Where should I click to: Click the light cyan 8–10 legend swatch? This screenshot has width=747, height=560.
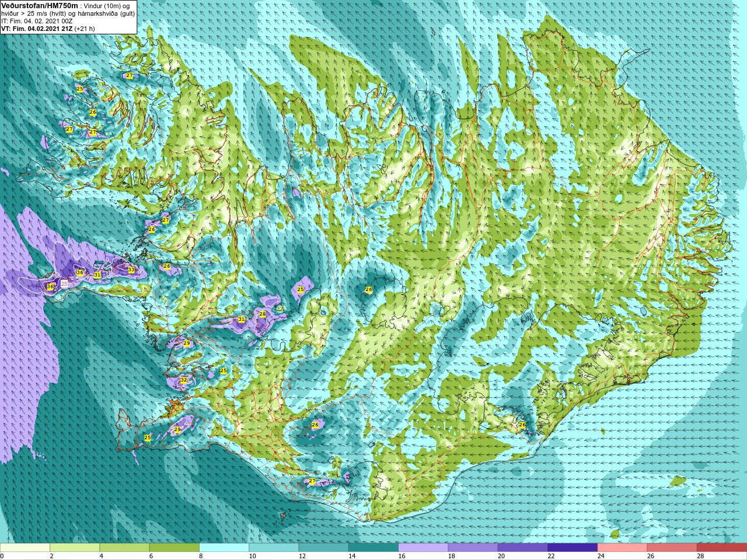(x=224, y=548)
